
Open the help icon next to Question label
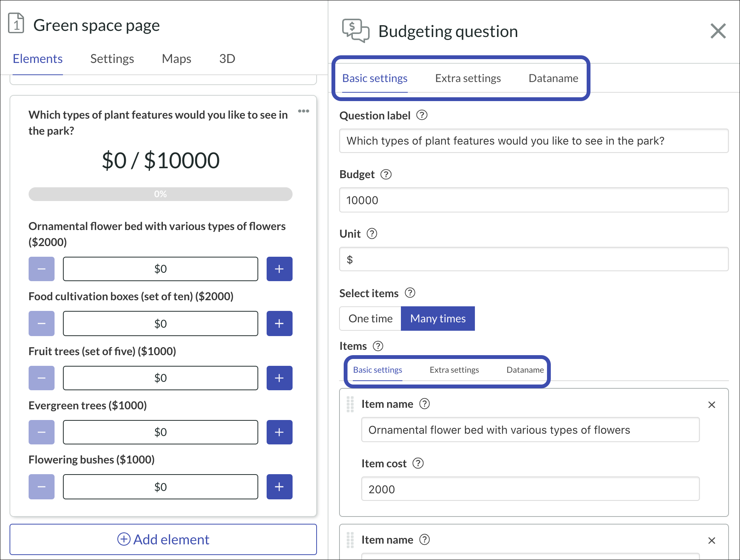click(x=421, y=115)
